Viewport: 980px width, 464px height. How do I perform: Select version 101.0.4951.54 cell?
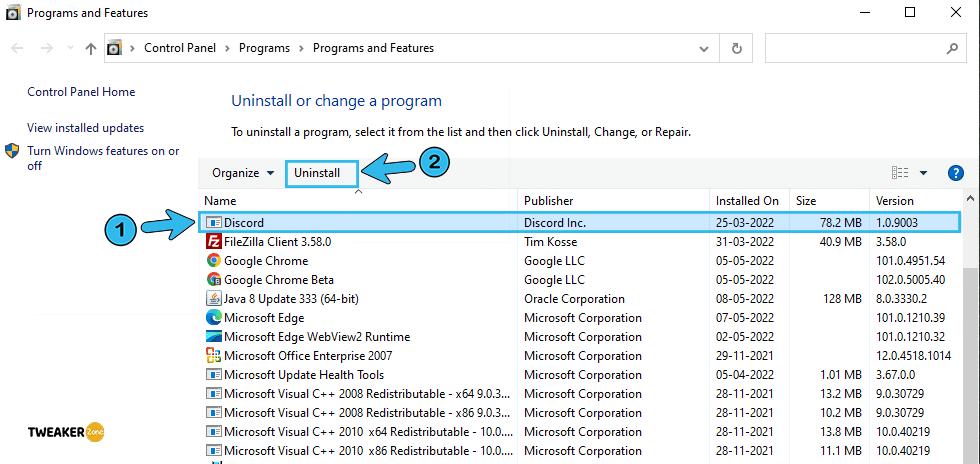pyautogui.click(x=911, y=261)
